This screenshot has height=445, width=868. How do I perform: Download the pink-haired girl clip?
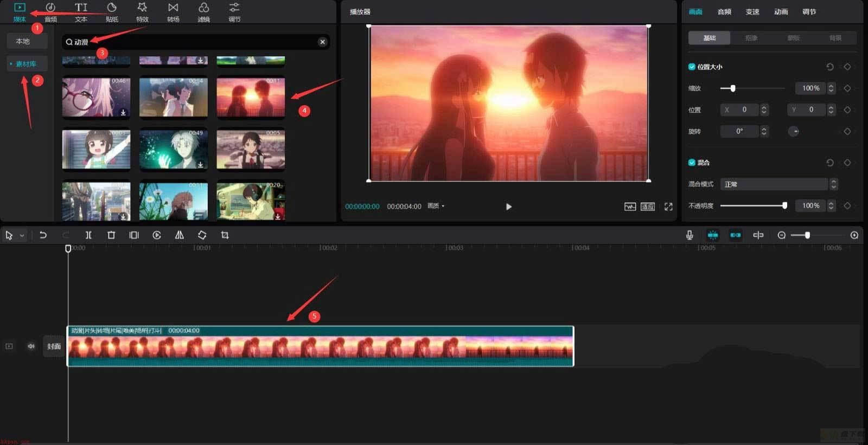[x=123, y=112]
